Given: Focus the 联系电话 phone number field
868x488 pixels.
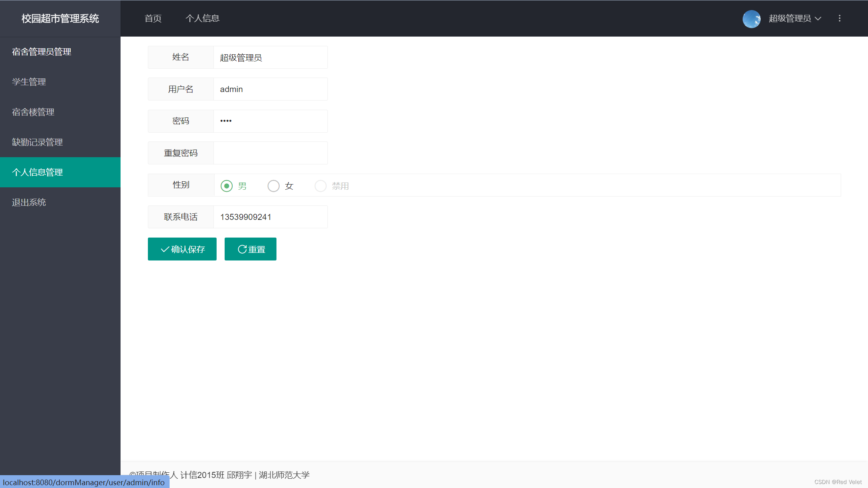Looking at the screenshot, I should 270,217.
